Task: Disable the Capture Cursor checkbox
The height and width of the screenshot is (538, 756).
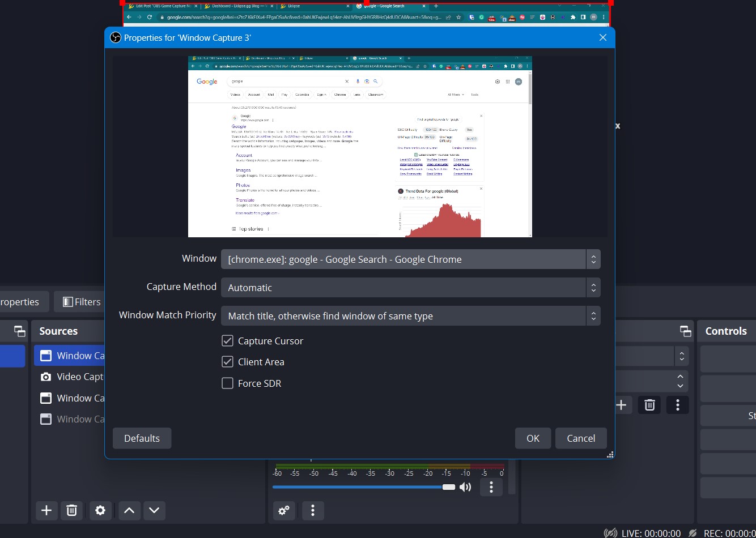Action: pyautogui.click(x=227, y=341)
